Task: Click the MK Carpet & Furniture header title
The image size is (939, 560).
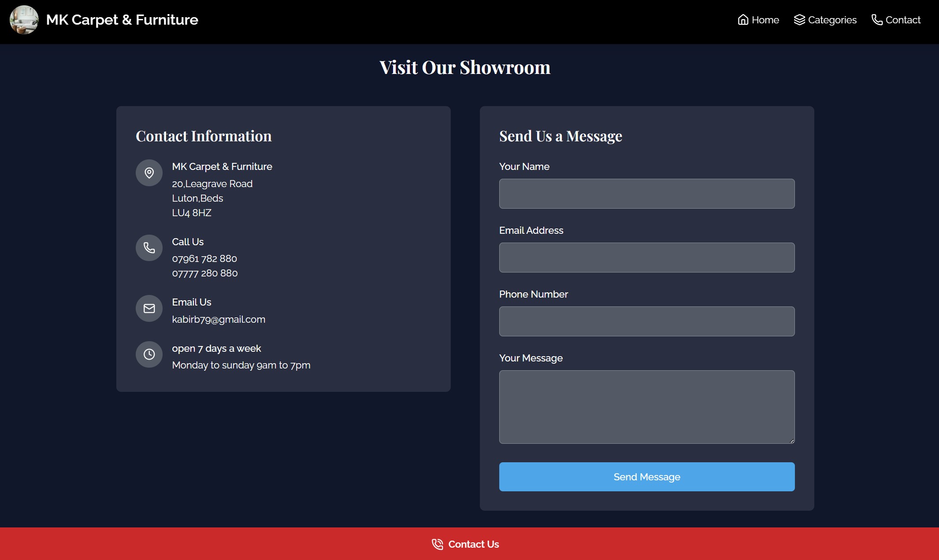Action: [122, 20]
